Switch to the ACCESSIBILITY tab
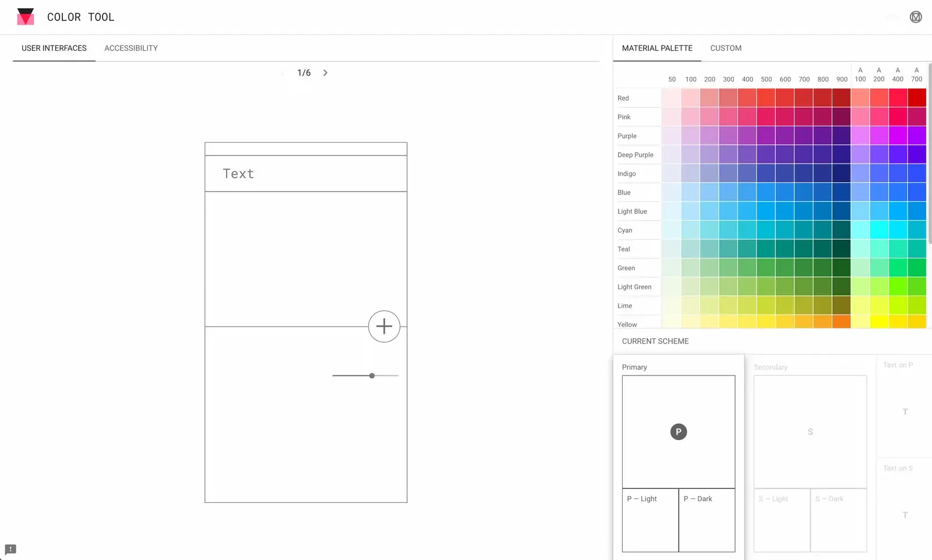The image size is (932, 560). point(130,48)
